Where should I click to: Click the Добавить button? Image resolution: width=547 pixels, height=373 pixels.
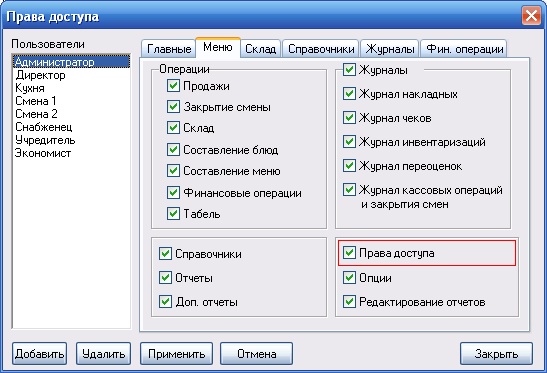(39, 354)
